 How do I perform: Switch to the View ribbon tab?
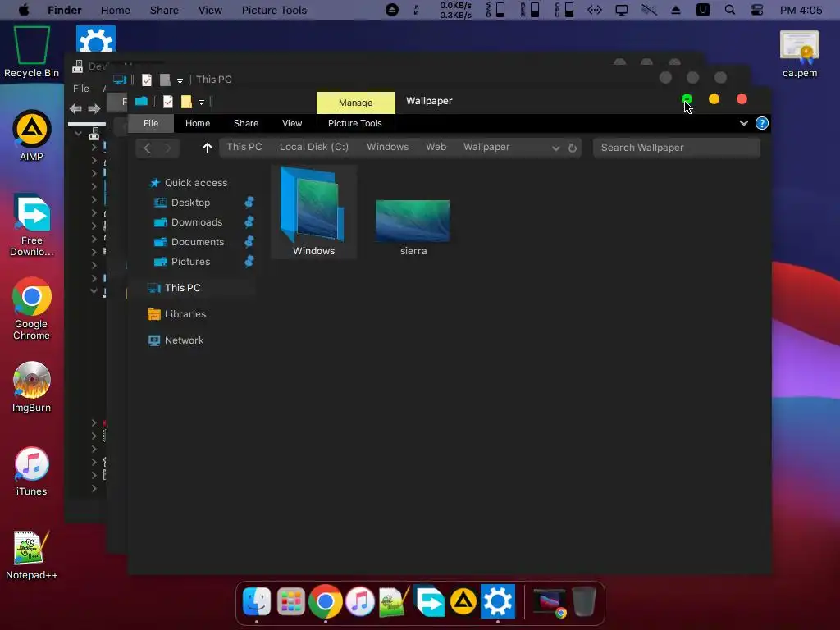click(x=292, y=123)
